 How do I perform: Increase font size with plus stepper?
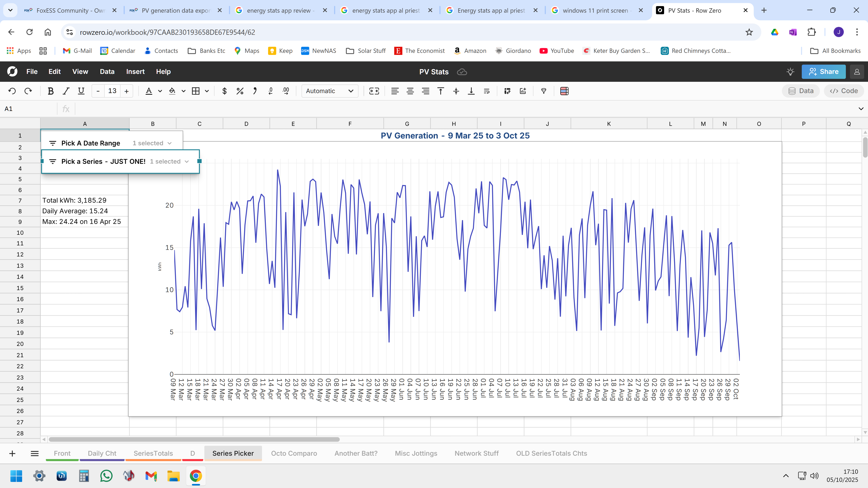click(x=127, y=91)
